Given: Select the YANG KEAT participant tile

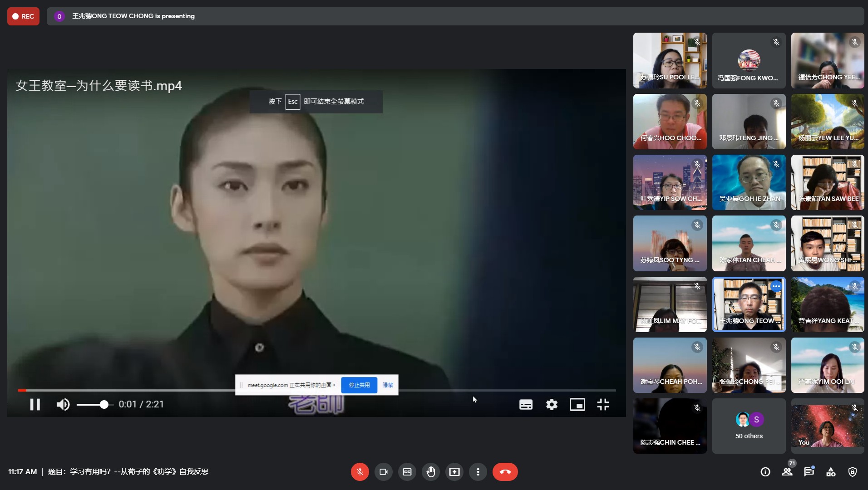Looking at the screenshot, I should pos(828,304).
